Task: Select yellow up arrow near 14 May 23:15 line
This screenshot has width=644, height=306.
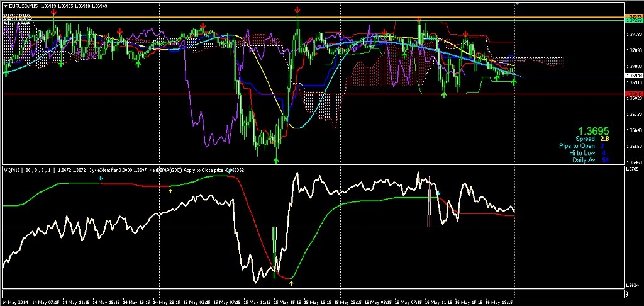Action: (171, 190)
